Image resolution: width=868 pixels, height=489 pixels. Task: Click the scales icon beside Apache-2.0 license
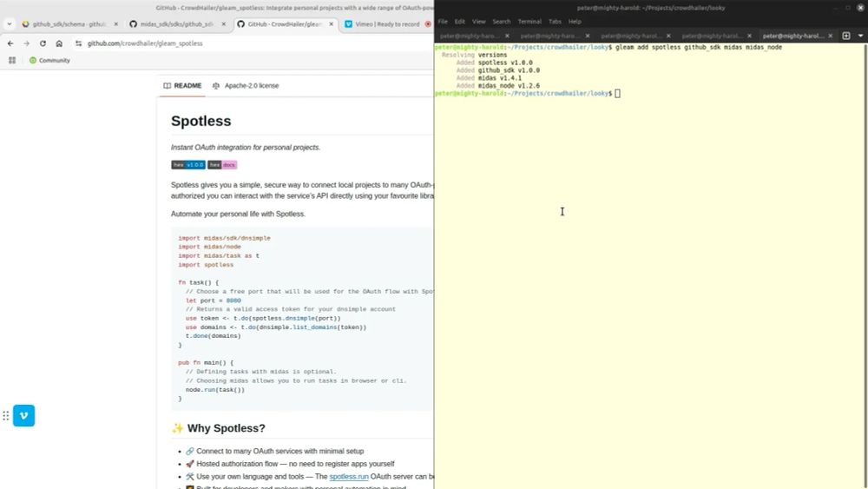click(216, 86)
